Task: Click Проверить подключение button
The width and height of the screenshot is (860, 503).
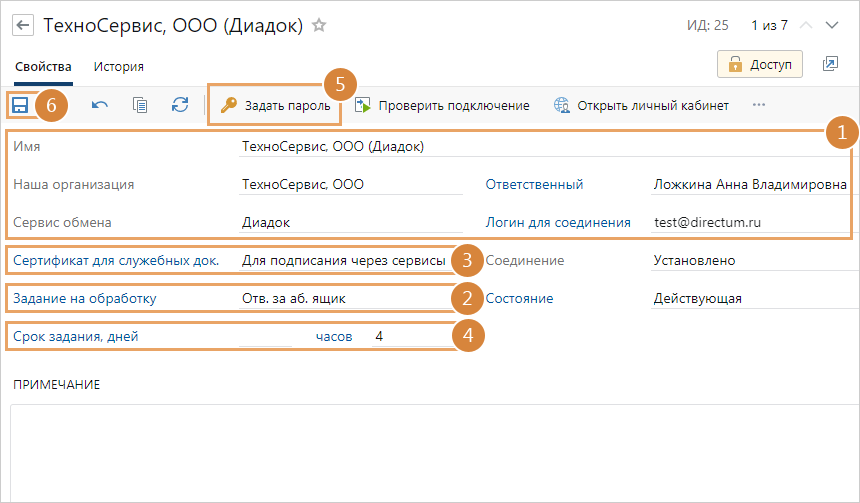Action: click(x=442, y=105)
